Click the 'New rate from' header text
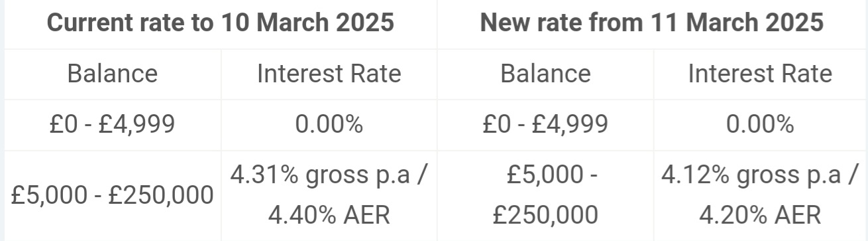 [558, 23]
